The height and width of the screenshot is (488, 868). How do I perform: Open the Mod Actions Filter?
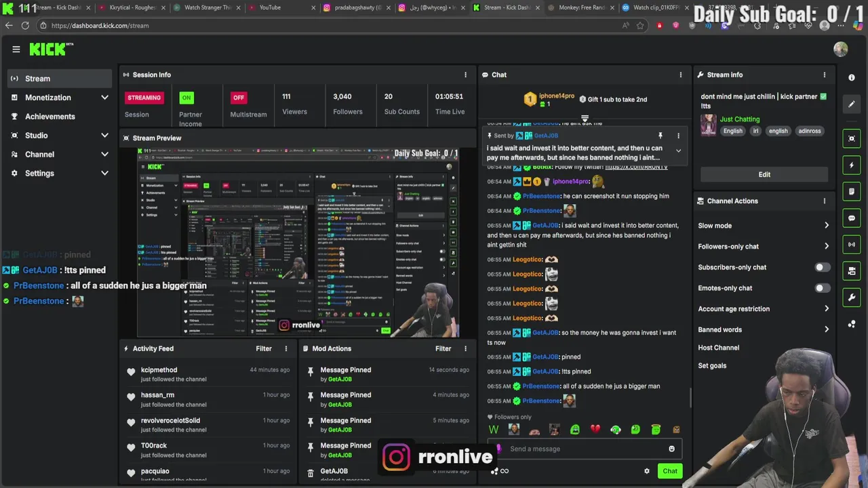pos(443,348)
